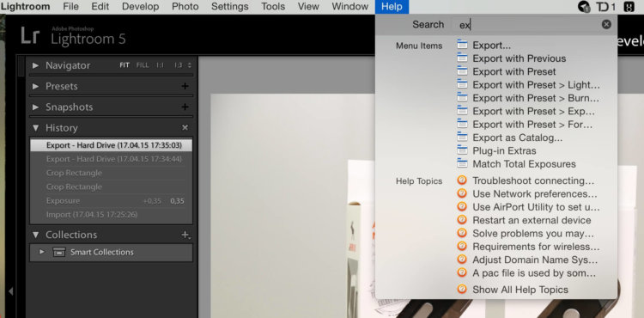Click the TD 1 menu bar status icon
Viewport: 644px width, 318px height.
coord(606,7)
